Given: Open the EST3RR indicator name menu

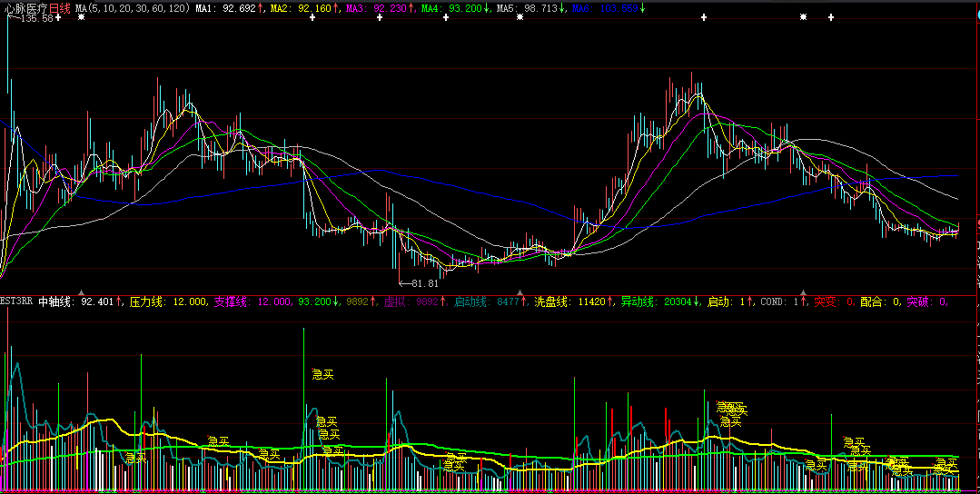Looking at the screenshot, I should (x=16, y=301).
